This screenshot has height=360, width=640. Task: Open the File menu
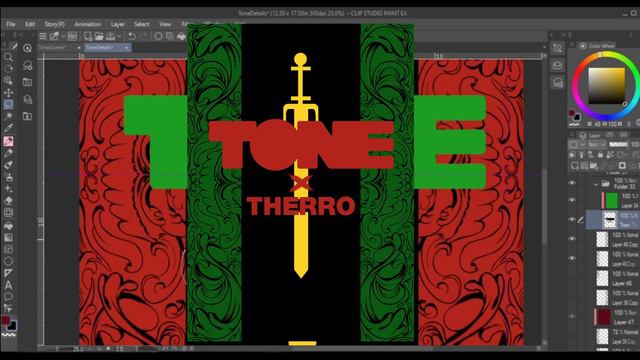pyautogui.click(x=11, y=24)
